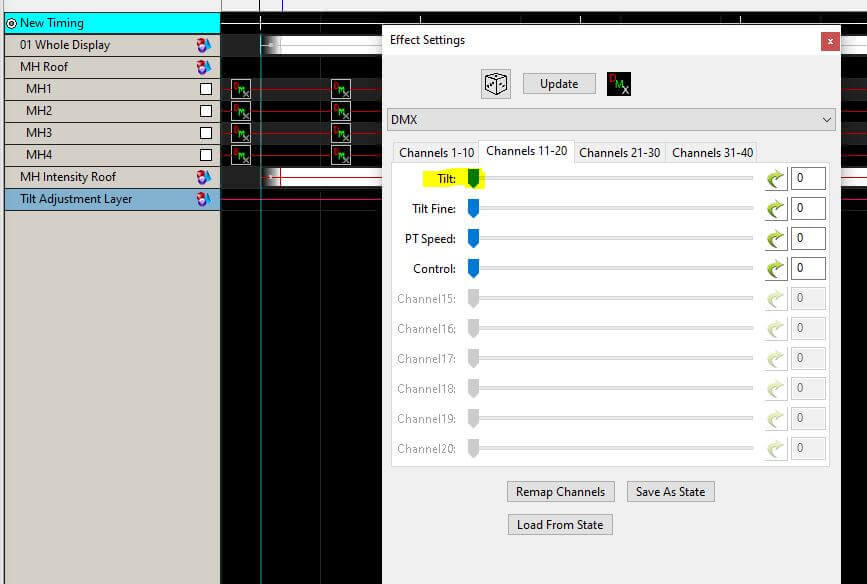Toggle the MH3 row checkbox
Image resolution: width=867 pixels, height=584 pixels.
pos(206,133)
